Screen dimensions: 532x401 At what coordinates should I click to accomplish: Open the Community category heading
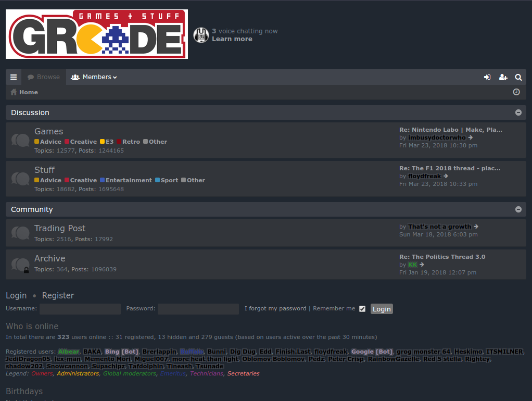32,209
